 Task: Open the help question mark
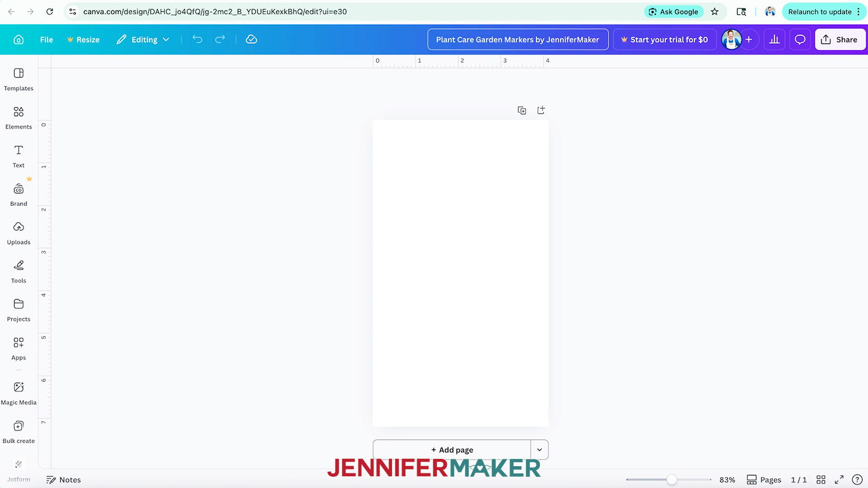pos(857,480)
